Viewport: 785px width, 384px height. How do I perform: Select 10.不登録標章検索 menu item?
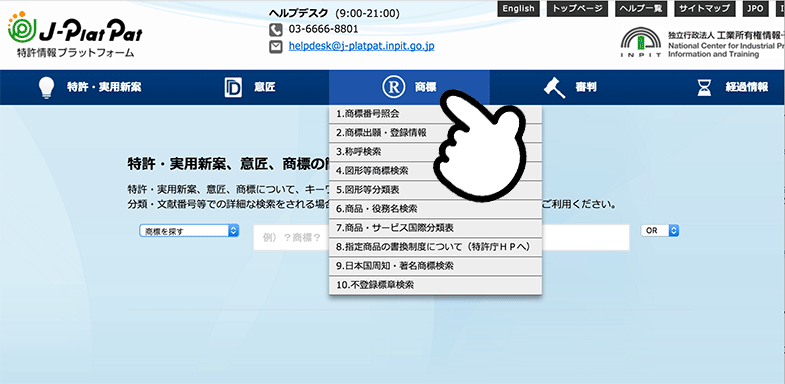click(436, 285)
